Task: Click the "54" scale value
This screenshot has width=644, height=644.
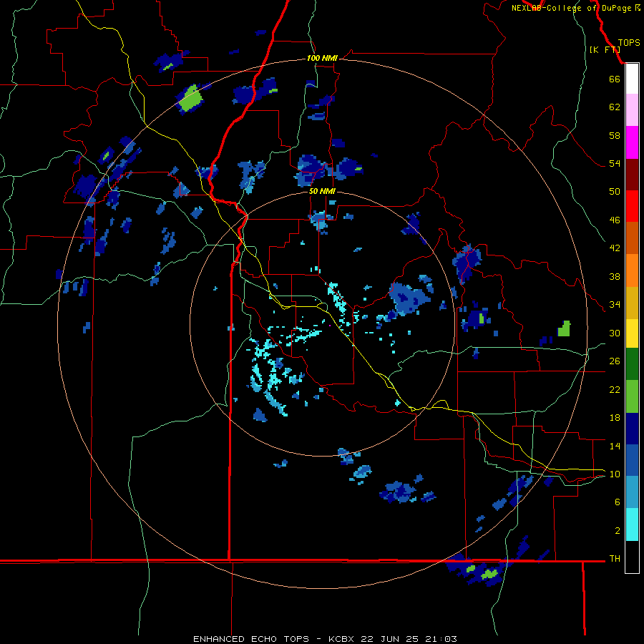Action: [x=615, y=163]
